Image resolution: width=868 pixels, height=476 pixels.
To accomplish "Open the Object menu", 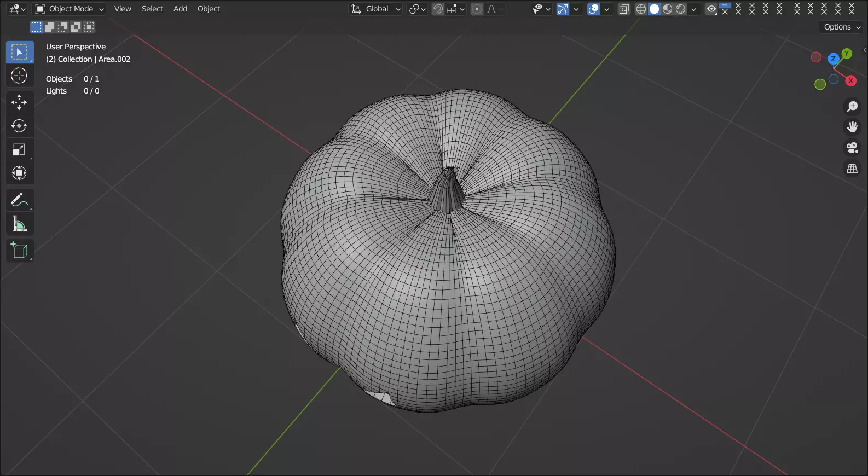I will pyautogui.click(x=209, y=9).
